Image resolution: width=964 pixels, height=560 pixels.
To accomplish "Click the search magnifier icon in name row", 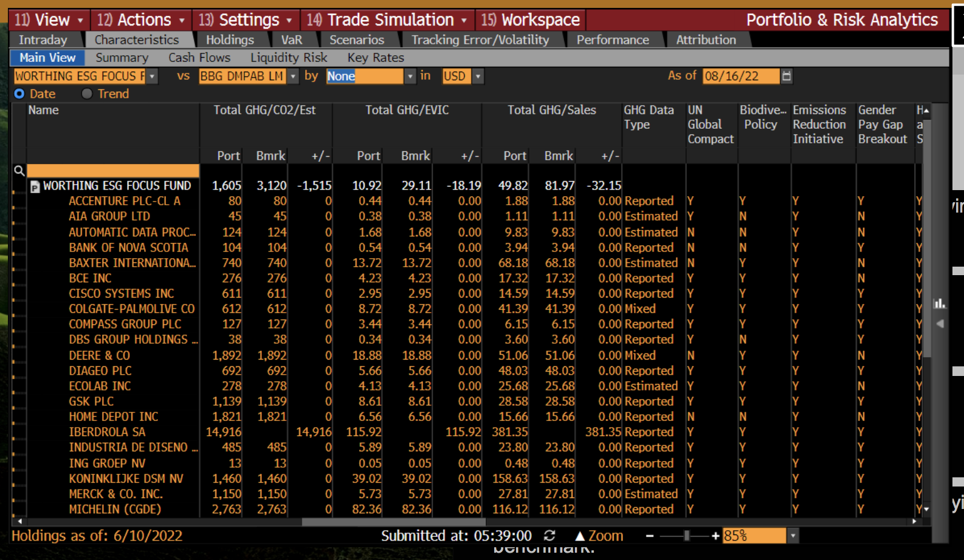I will 19,171.
